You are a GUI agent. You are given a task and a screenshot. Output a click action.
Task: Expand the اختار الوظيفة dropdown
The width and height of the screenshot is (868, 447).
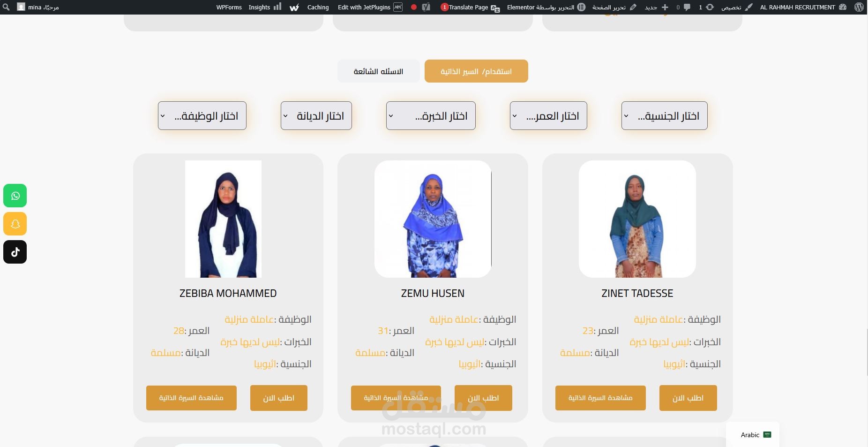202,115
